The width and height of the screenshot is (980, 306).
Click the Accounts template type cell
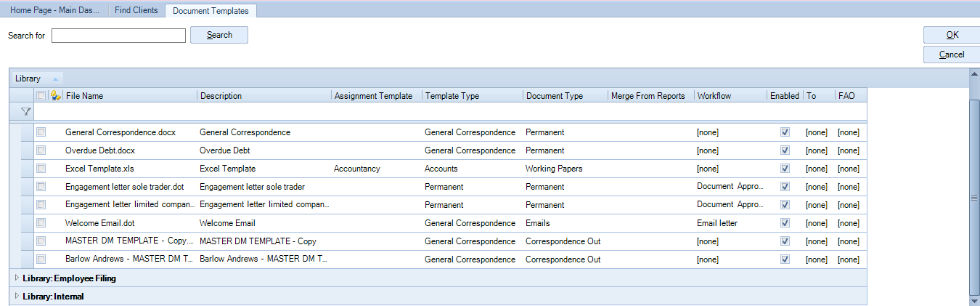click(x=441, y=169)
